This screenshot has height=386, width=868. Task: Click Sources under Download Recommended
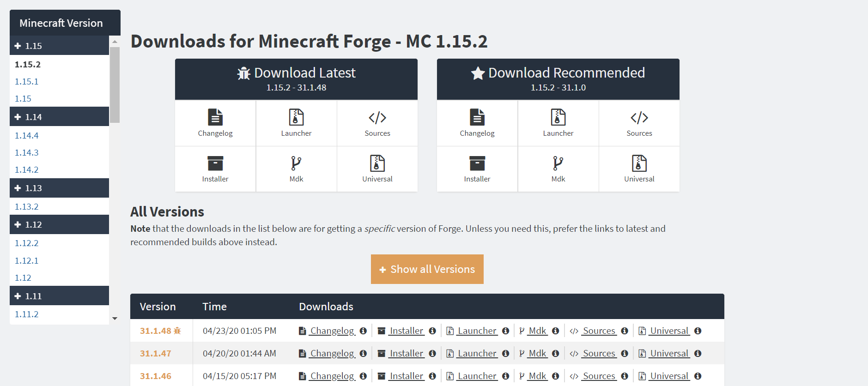tap(639, 123)
